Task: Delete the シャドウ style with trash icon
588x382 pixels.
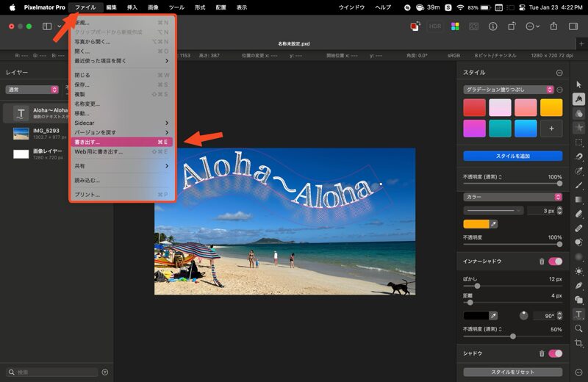Action: pyautogui.click(x=542, y=353)
